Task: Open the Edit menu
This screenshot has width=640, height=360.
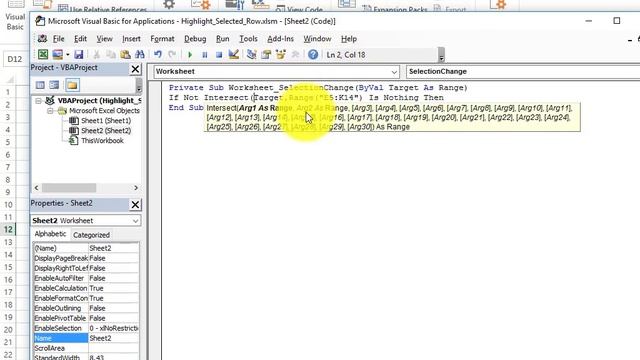Action: 80,39
